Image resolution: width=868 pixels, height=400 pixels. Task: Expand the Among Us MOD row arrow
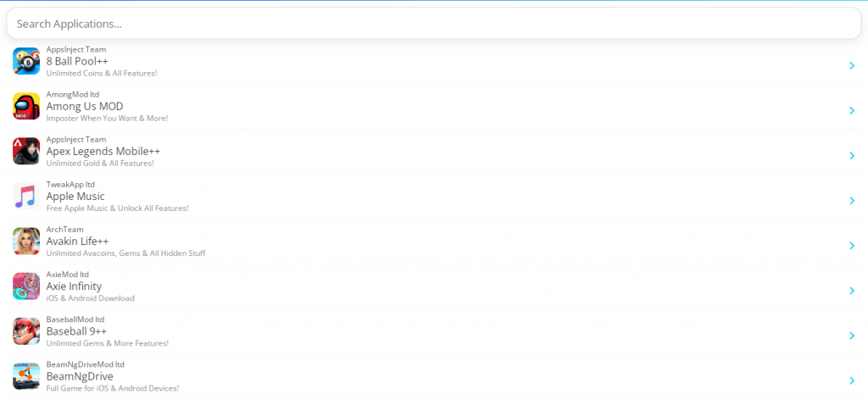852,111
